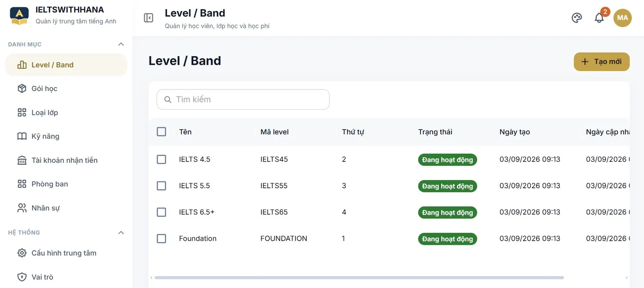This screenshot has height=288, width=644.
Task: Collapse the HỆ THỐNG section chevron
Action: [121, 232]
